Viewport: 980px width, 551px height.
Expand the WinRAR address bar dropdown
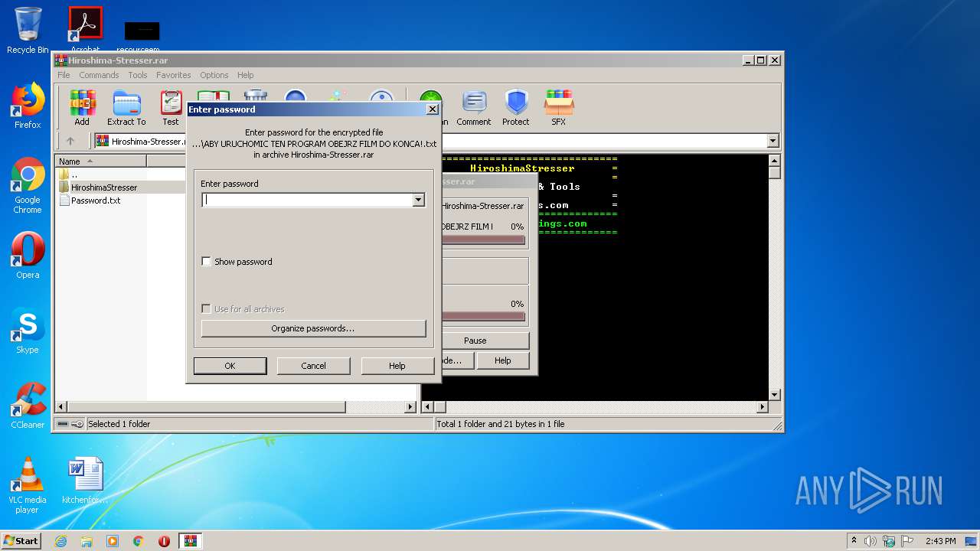click(773, 141)
